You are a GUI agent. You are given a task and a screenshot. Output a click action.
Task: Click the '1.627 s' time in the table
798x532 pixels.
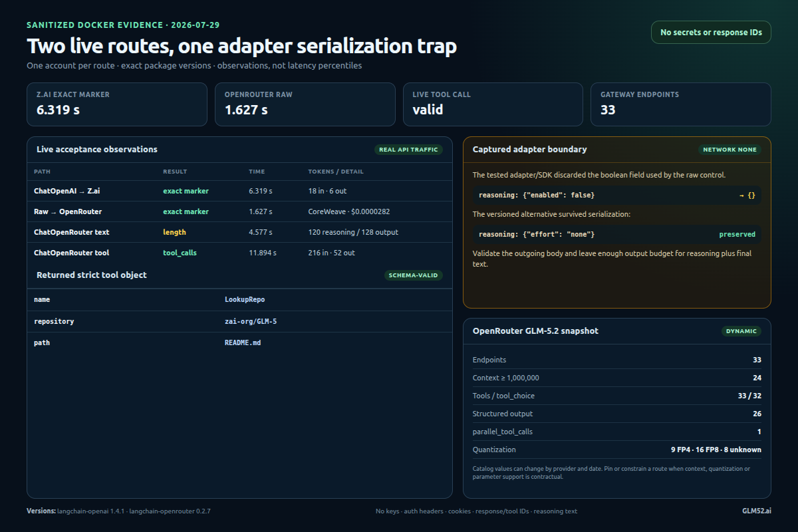(261, 211)
